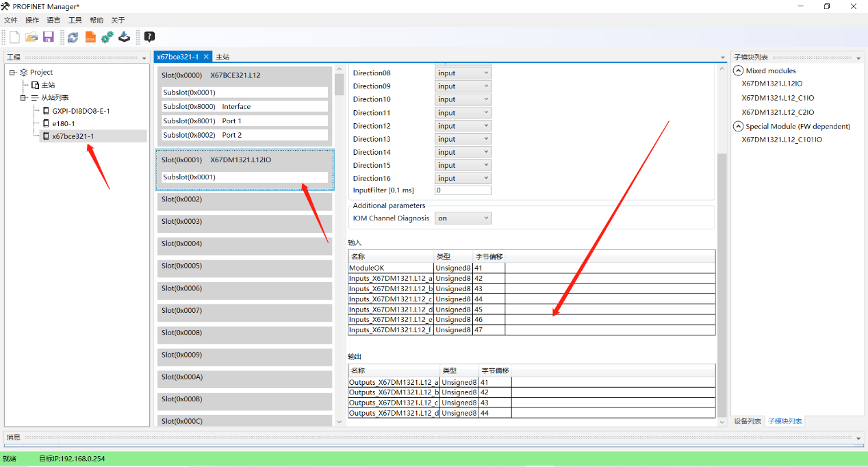
Task: Open the 工具 menu
Action: [75, 20]
